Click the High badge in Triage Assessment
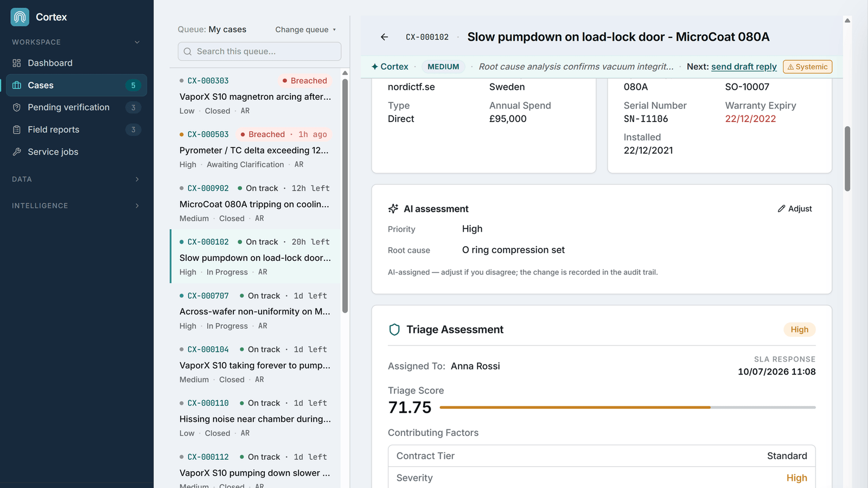This screenshot has height=488, width=868. [799, 330]
